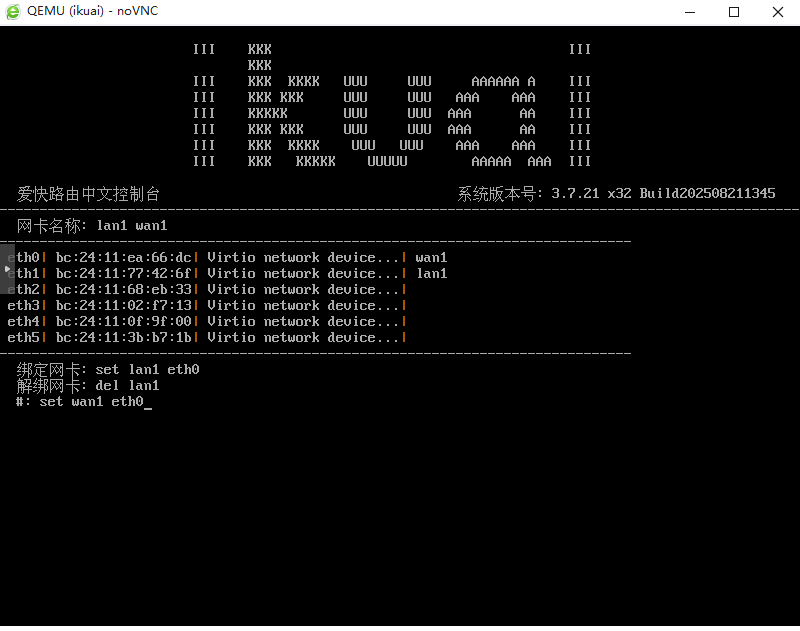
Task: Click the eth4 interface name
Action: (x=23, y=321)
